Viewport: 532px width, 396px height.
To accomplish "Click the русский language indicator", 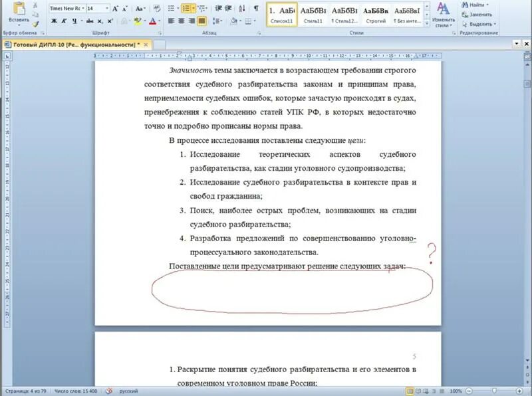I will [x=128, y=391].
